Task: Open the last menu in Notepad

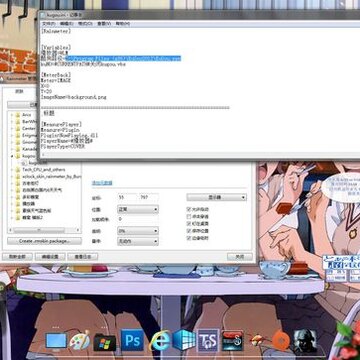Action: coord(122,24)
